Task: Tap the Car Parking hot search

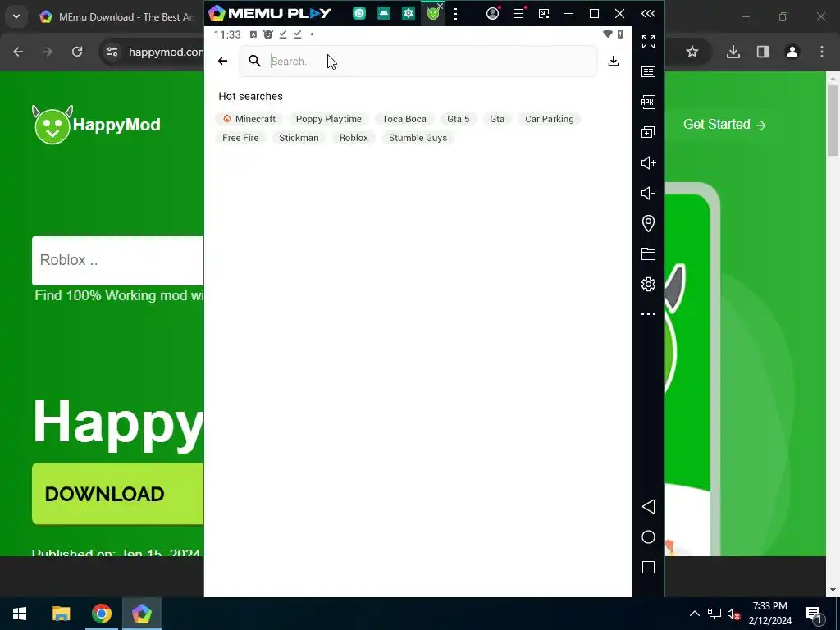Action: point(549,119)
